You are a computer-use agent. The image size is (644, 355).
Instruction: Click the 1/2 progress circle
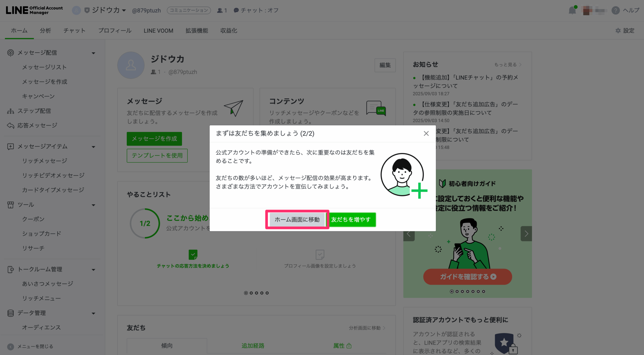(x=145, y=223)
